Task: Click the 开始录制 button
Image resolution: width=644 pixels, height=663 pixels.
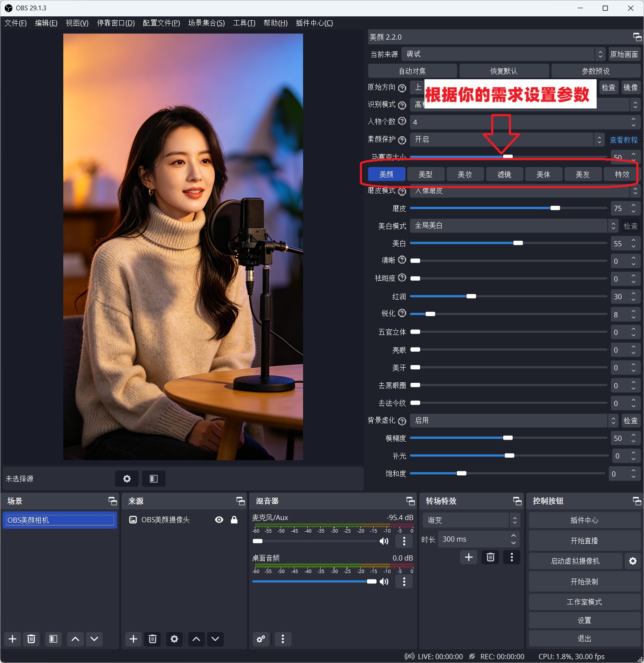Action: [585, 582]
